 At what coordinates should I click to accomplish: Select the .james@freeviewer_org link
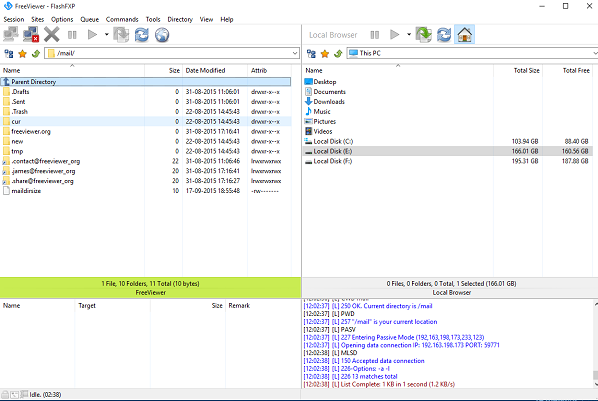pos(146,171)
